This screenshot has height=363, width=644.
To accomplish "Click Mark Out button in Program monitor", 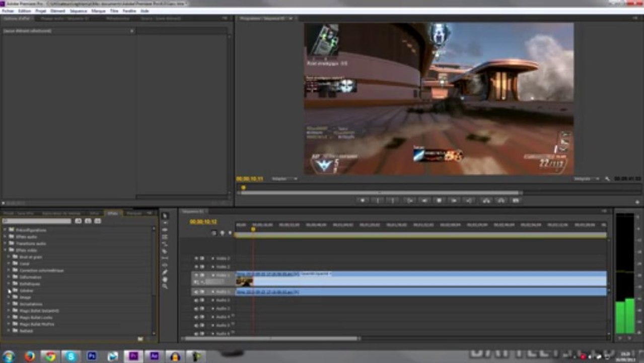I will (393, 200).
